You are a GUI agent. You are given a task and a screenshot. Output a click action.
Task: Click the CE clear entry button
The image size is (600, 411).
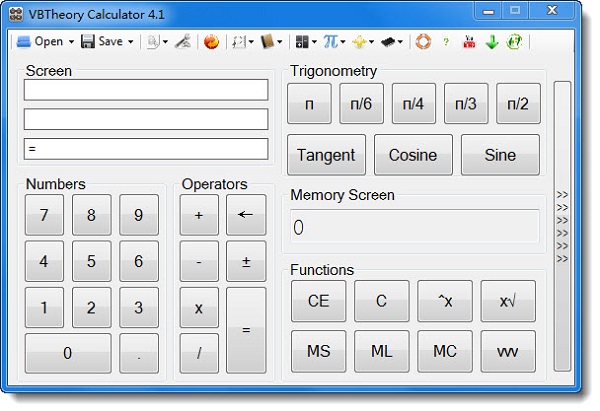coord(318,301)
